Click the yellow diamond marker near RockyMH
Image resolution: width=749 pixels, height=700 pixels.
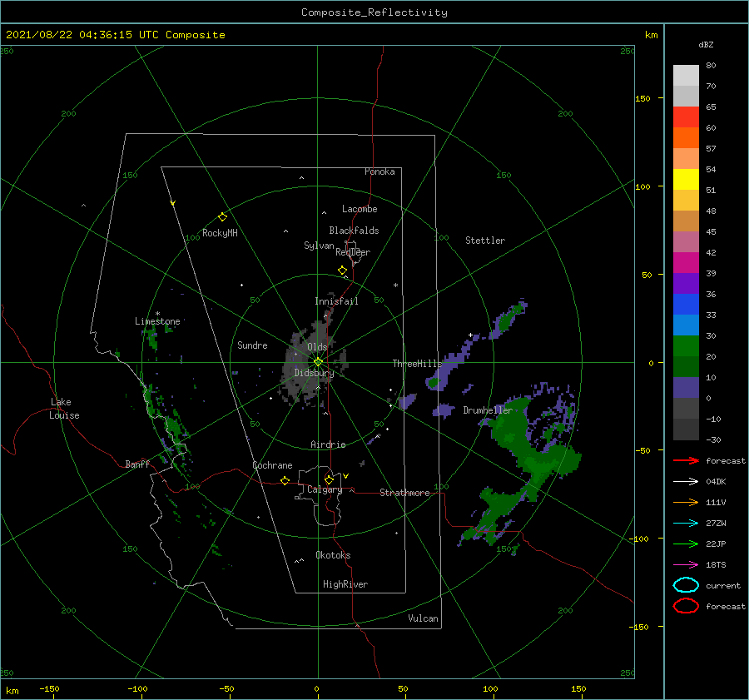[222, 217]
